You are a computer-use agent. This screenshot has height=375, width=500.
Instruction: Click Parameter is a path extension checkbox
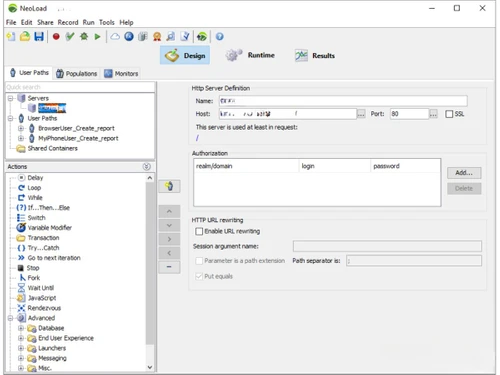point(199,261)
